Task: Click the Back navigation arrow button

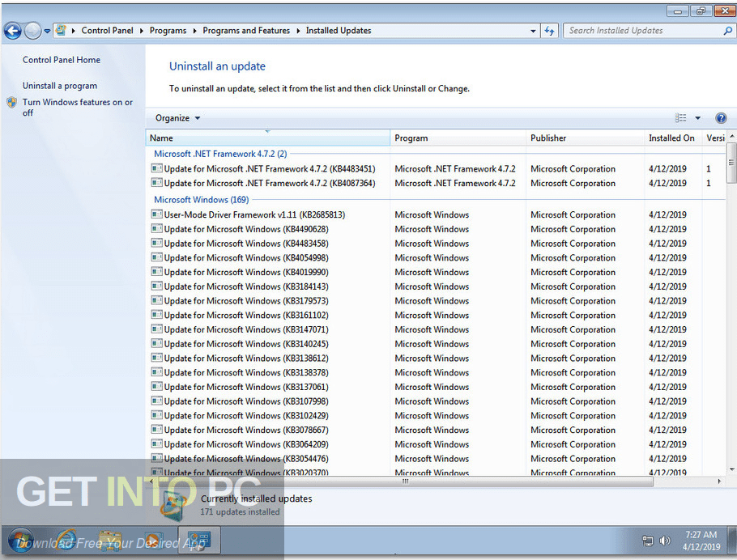Action: pos(13,31)
